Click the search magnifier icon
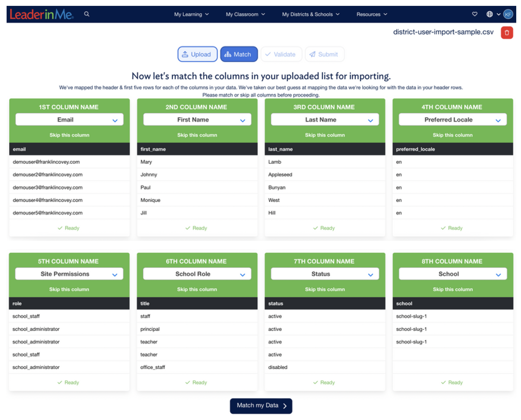 click(x=87, y=14)
